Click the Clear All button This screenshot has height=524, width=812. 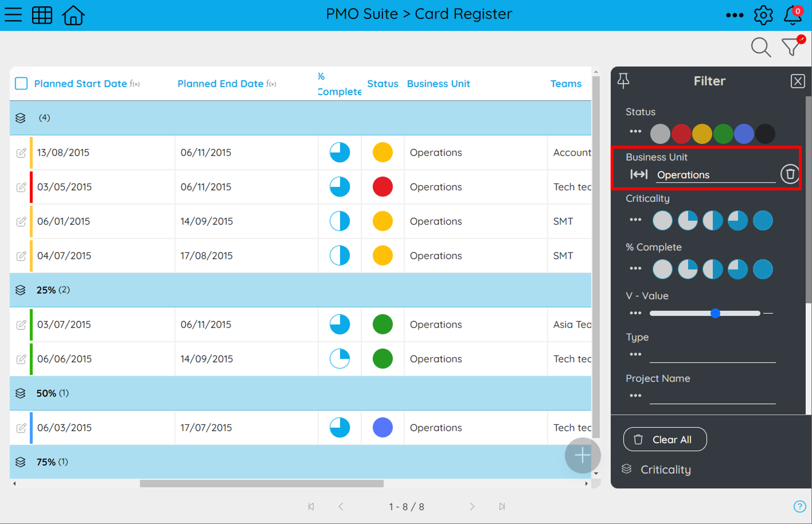pos(665,439)
